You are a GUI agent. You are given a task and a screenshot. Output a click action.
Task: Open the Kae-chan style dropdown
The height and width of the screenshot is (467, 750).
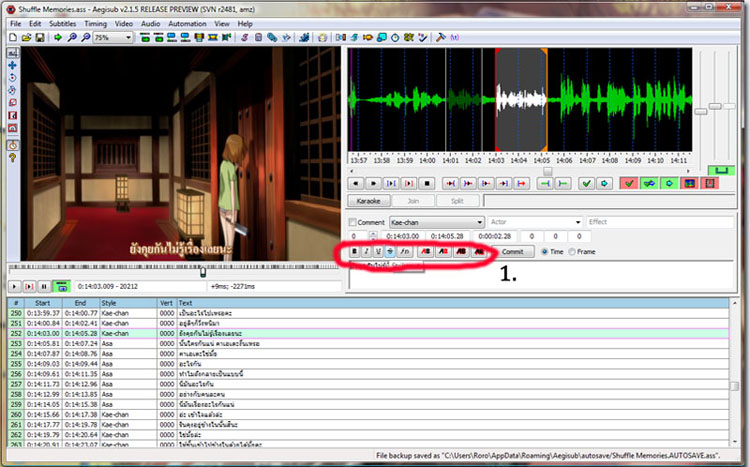click(x=437, y=222)
